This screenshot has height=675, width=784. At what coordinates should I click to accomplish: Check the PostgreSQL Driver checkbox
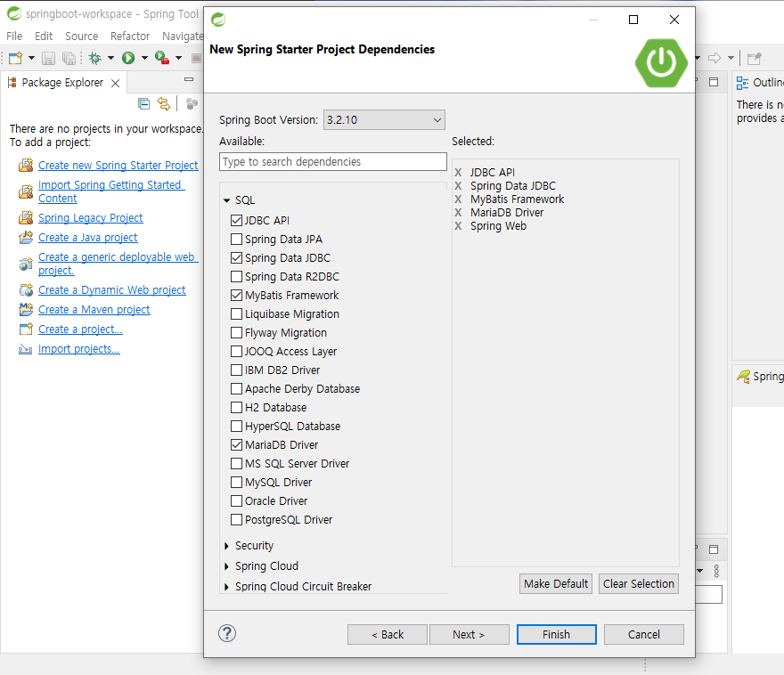(236, 520)
